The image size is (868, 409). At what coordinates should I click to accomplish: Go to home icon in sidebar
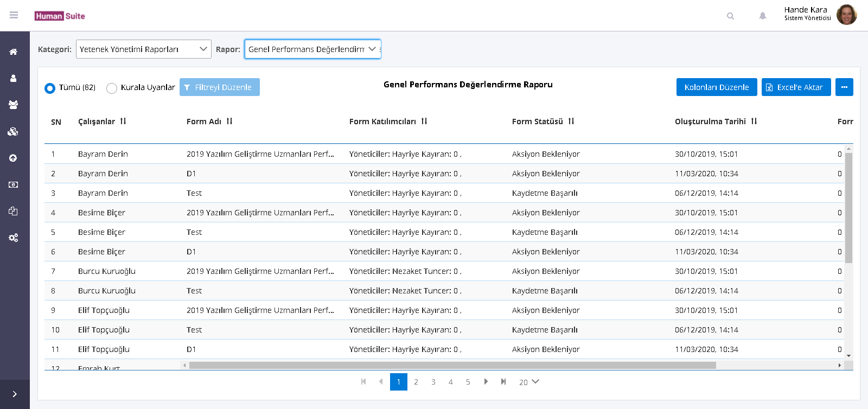coord(14,52)
